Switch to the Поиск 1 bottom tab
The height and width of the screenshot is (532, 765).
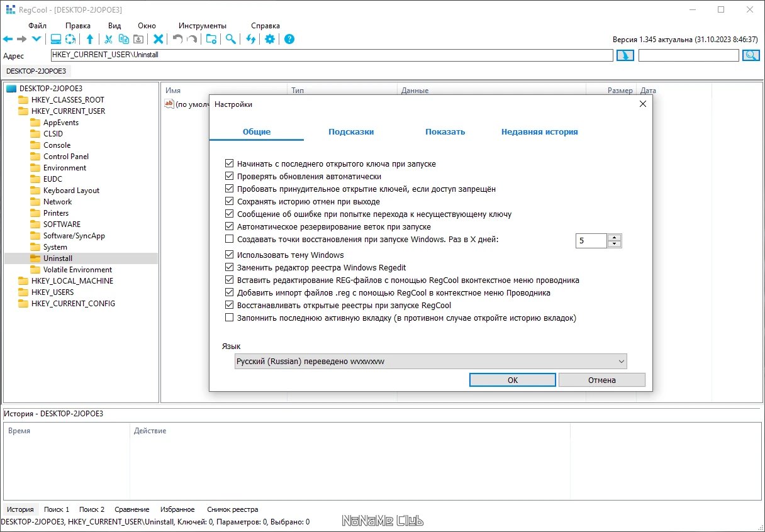(57, 509)
